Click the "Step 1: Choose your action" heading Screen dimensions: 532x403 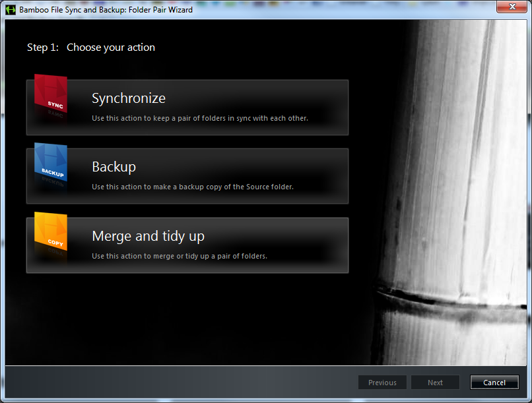point(91,47)
